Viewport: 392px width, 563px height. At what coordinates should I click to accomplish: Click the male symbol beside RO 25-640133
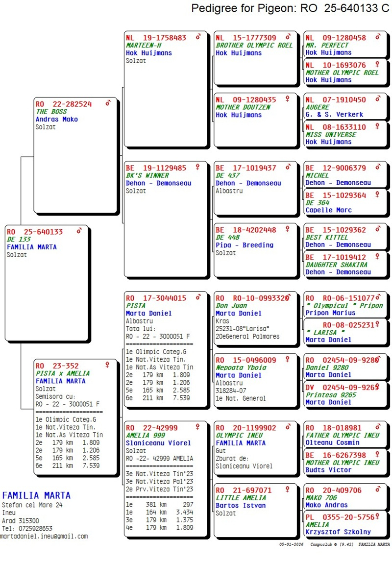[x=79, y=231]
